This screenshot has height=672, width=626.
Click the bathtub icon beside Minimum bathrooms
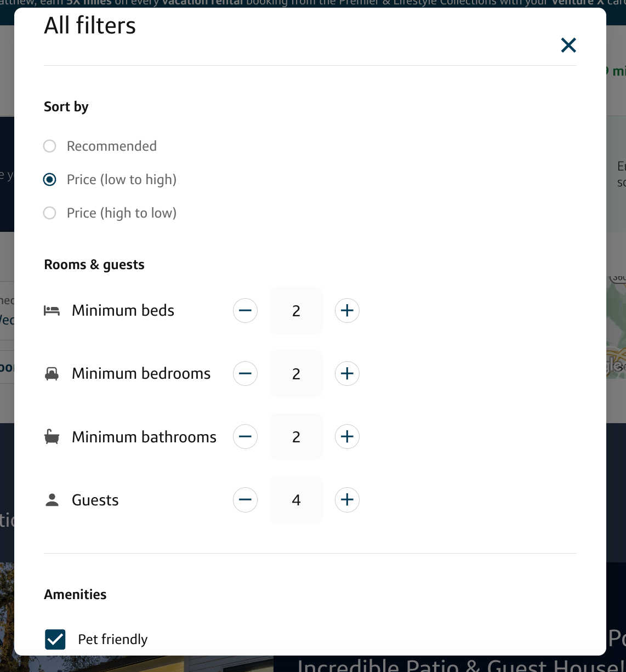pyautogui.click(x=52, y=437)
